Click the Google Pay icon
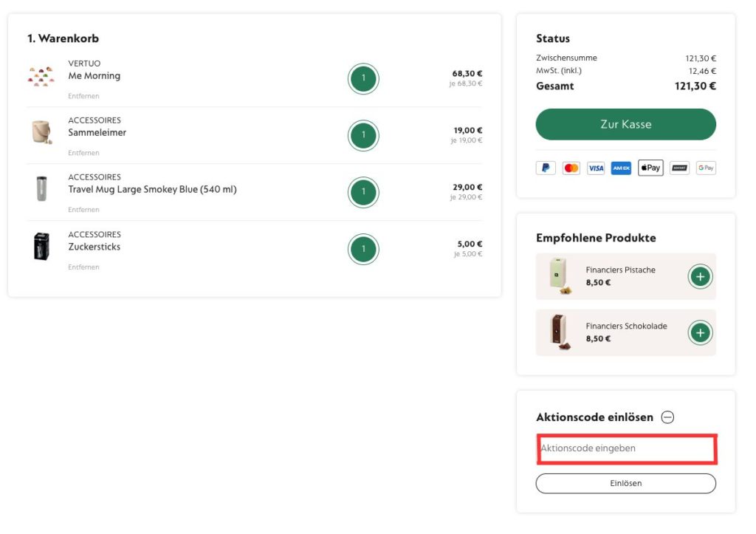This screenshot has width=756, height=534. click(x=706, y=168)
